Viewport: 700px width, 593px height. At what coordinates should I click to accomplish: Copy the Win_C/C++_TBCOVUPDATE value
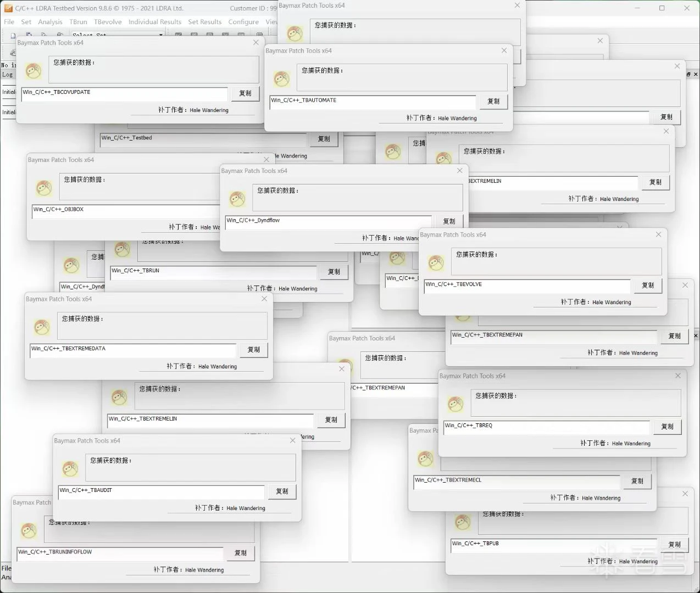pos(245,93)
